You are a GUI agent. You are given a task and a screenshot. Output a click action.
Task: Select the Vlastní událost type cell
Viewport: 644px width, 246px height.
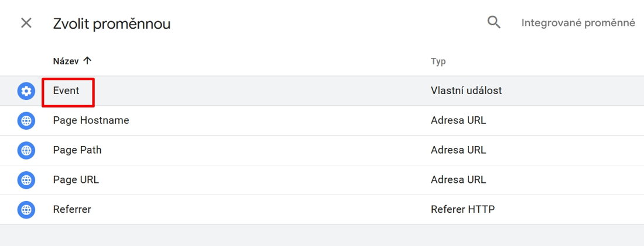(466, 91)
